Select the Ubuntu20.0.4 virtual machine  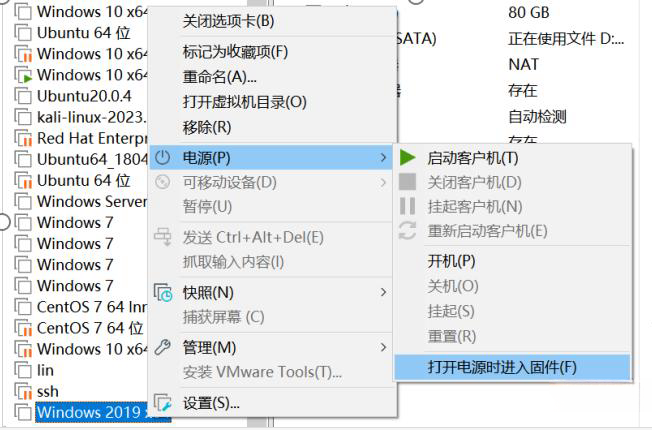tap(84, 96)
